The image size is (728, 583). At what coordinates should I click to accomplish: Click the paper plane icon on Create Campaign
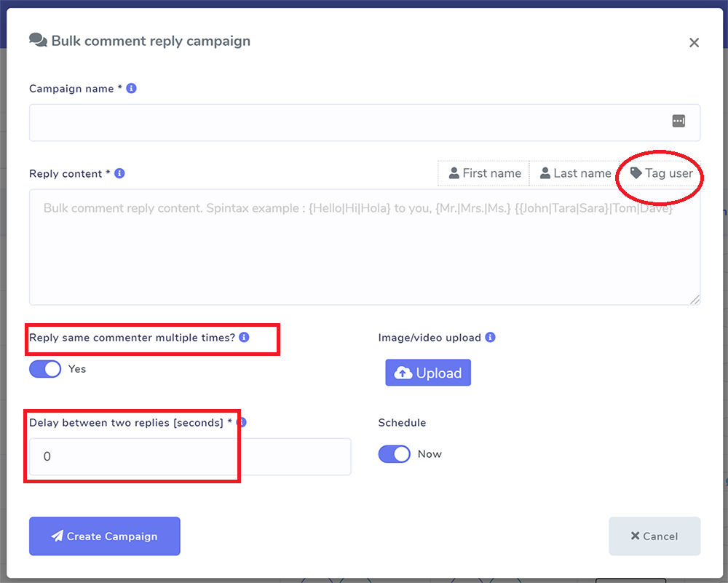coord(57,536)
